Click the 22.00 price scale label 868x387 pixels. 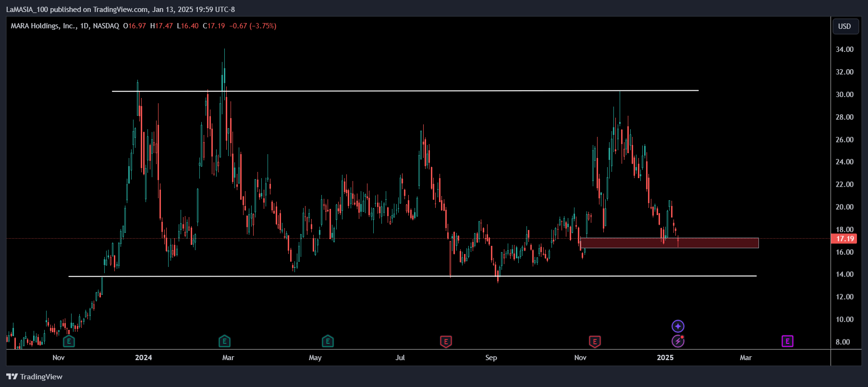(844, 184)
